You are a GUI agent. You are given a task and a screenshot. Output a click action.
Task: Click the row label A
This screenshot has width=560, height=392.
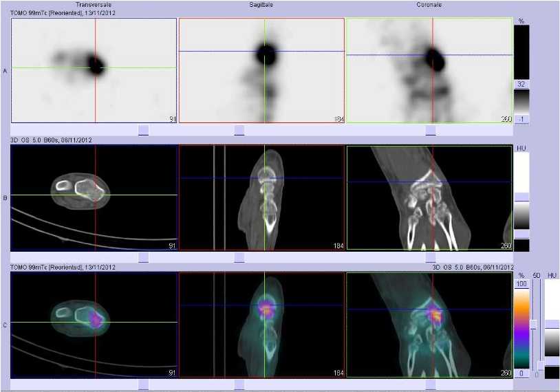point(5,71)
